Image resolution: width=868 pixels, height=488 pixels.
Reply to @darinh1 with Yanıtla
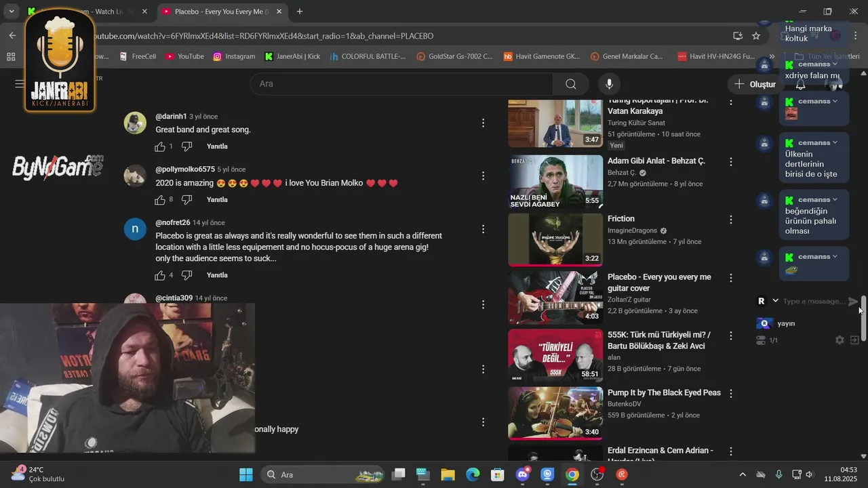coord(217,146)
